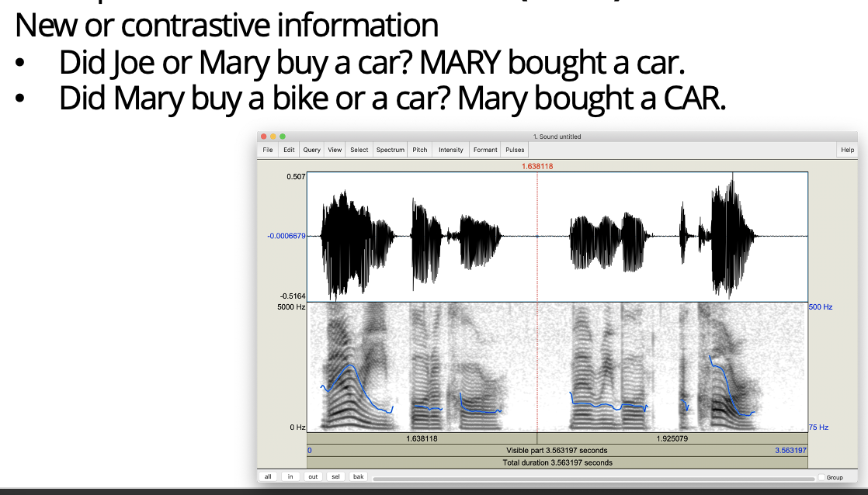Expand the Pitch menu
Screen dimensions: 868x495
coord(420,150)
